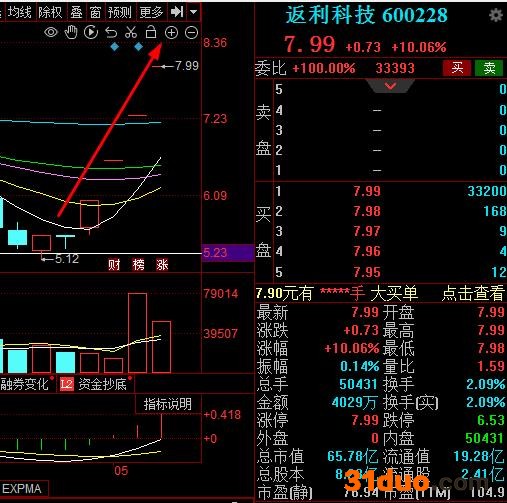The height and width of the screenshot is (503, 507).
Task: Click the purple 5.23 price marker
Action: [228, 253]
